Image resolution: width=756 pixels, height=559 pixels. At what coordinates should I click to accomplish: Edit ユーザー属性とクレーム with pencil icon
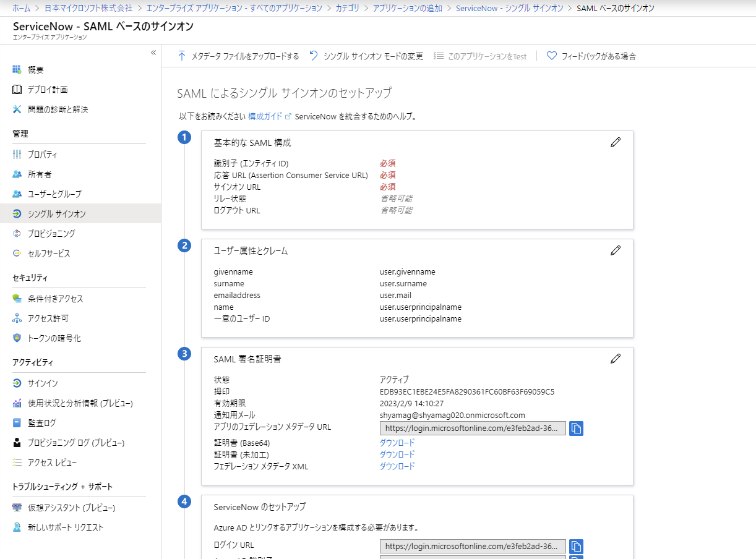(615, 250)
